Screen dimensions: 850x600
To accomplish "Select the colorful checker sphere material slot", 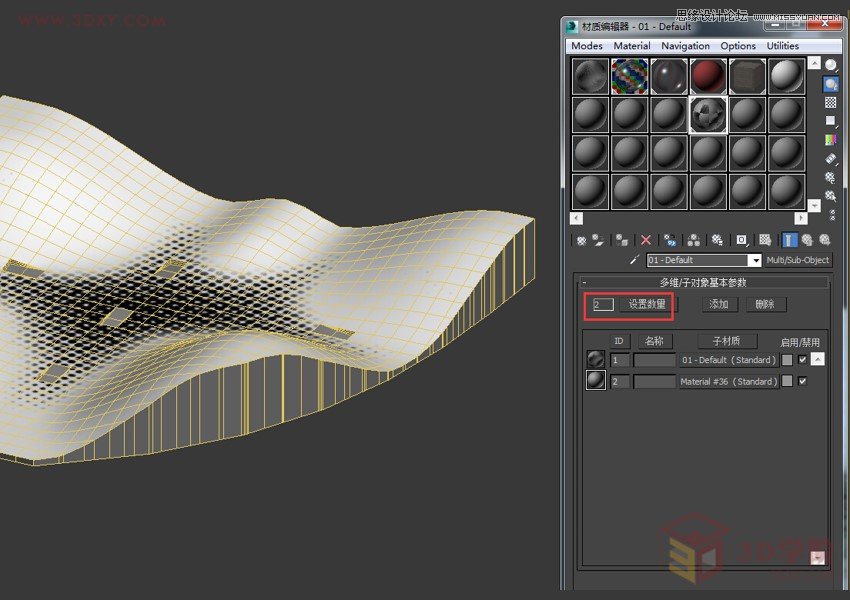I will 629,76.
